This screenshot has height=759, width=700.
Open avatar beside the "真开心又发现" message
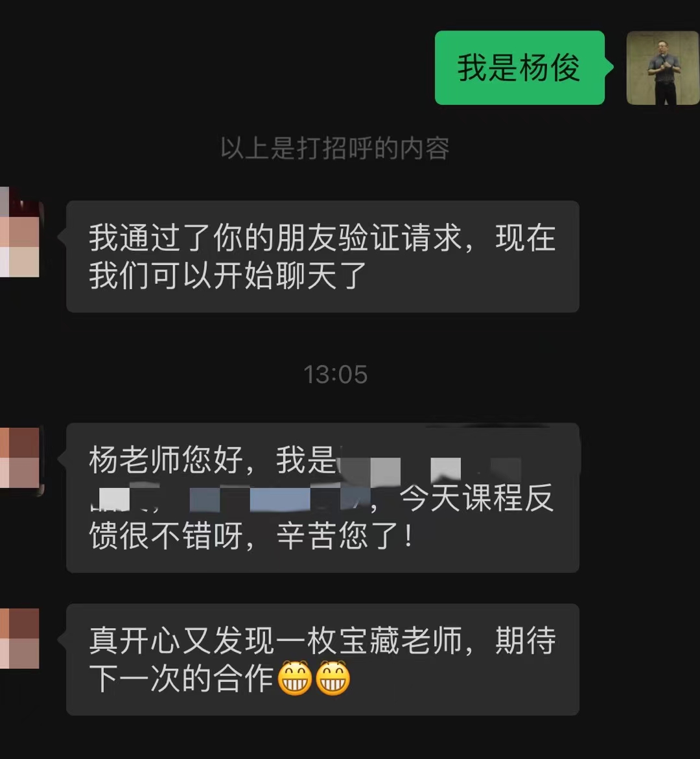(19, 639)
